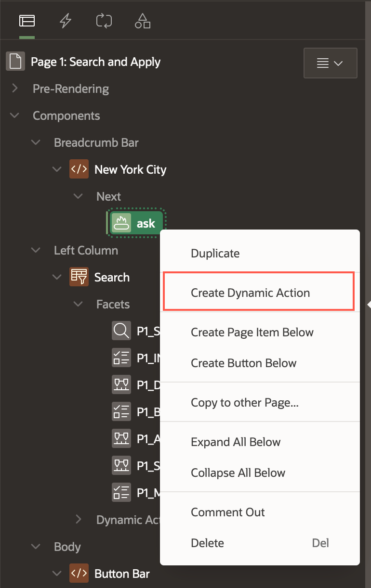Click the magnifier search facet icon
This screenshot has width=371, height=588.
(x=121, y=331)
